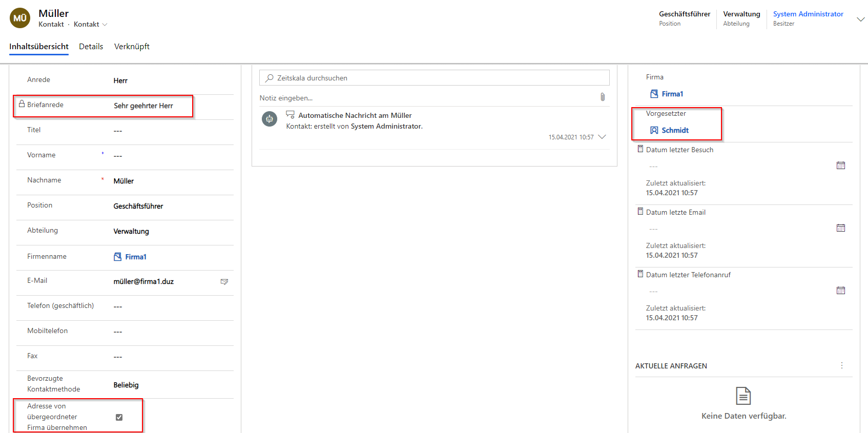Screen dimensions: 868x433
Task: Switch to the Details tab
Action: pyautogui.click(x=91, y=47)
